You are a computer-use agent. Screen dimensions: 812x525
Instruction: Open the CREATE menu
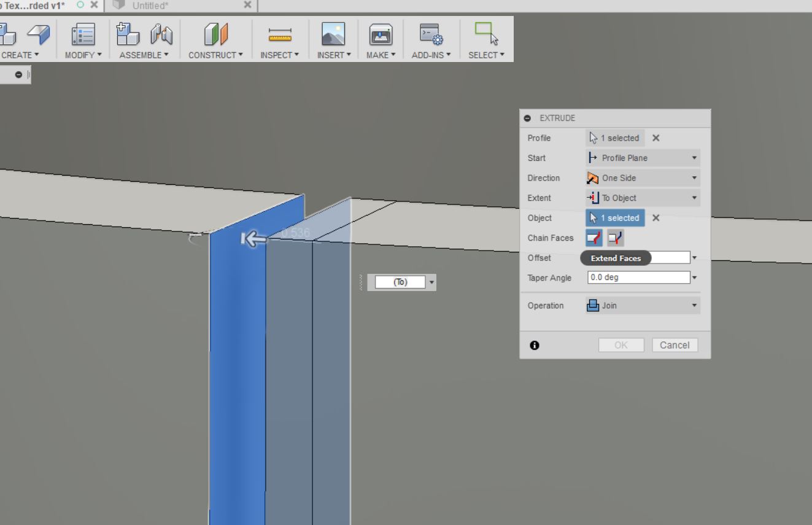coord(20,55)
